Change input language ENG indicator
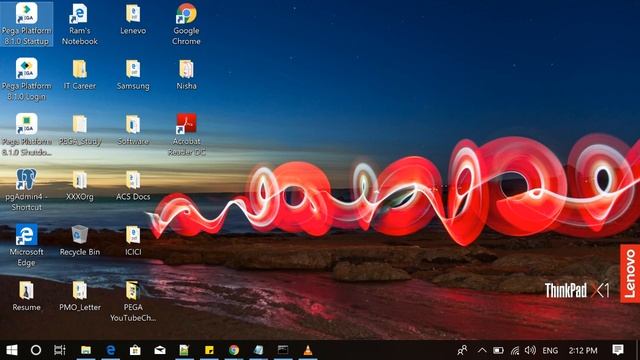The height and width of the screenshot is (360, 640). [550, 350]
